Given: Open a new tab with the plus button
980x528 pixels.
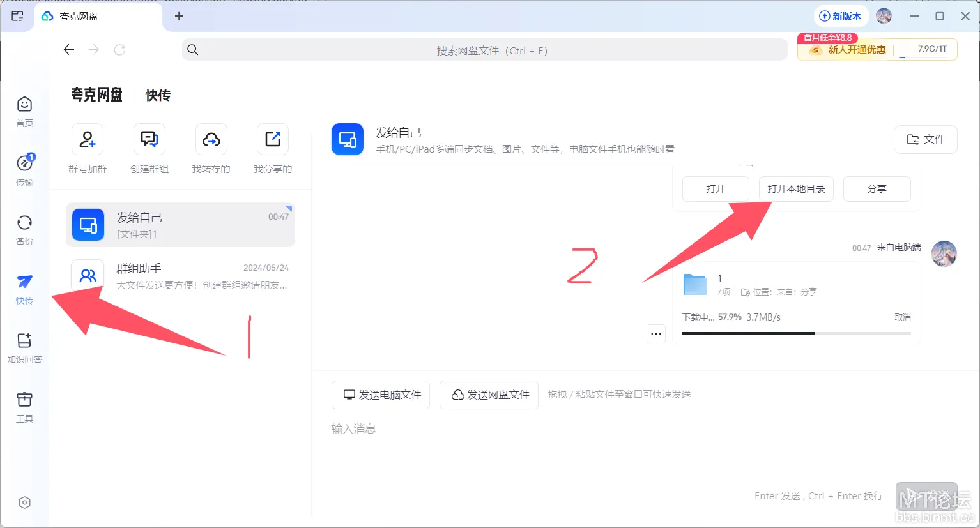Looking at the screenshot, I should pos(179,17).
